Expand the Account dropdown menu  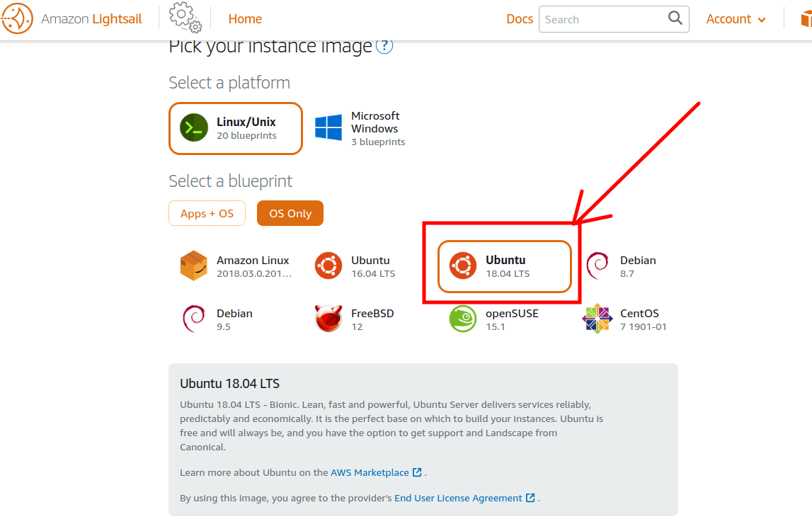tap(736, 19)
